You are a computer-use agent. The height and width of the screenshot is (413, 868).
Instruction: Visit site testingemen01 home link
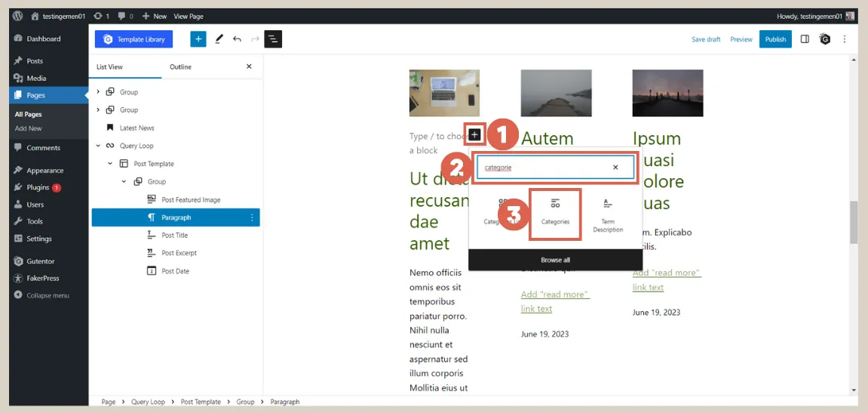[x=59, y=16]
